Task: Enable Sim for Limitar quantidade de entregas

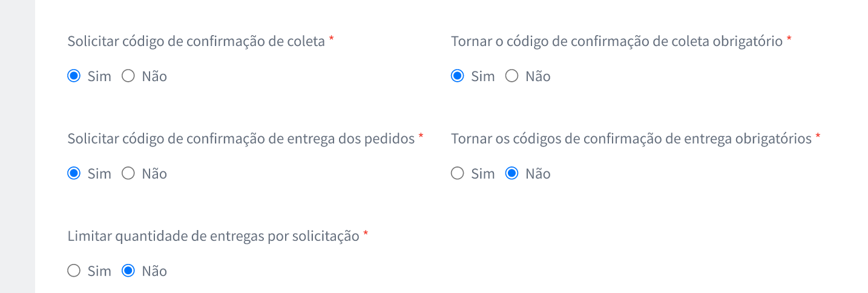Action: pos(74,271)
